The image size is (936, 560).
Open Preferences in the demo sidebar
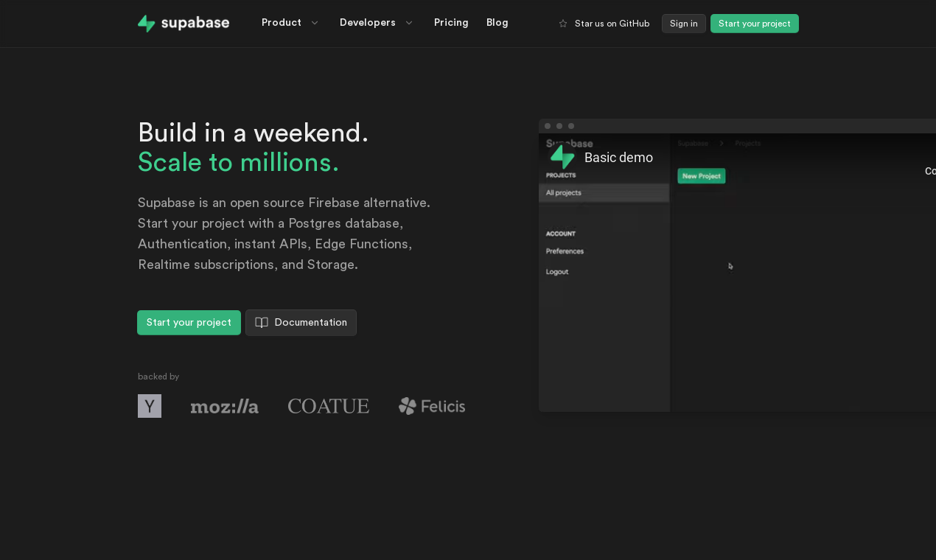click(564, 251)
